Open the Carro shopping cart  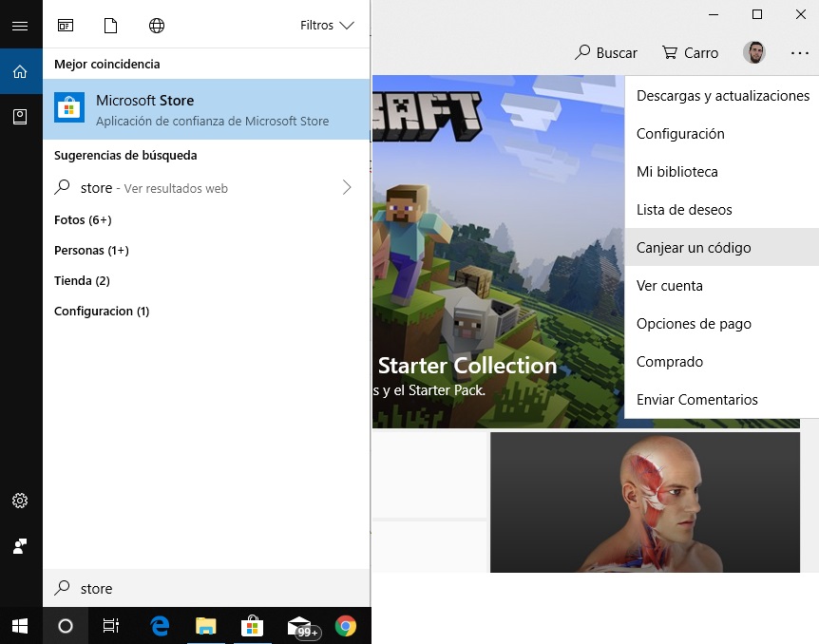pos(691,53)
